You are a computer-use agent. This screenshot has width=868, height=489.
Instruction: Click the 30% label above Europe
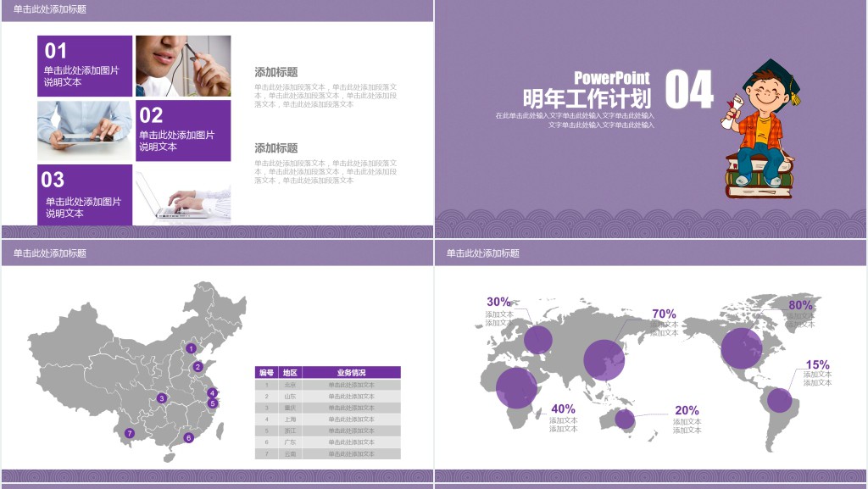[x=498, y=302]
